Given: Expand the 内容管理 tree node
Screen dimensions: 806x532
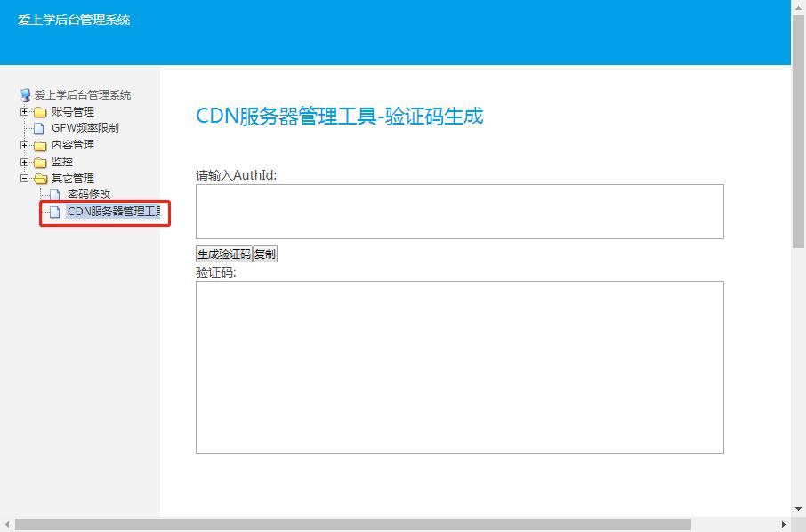Looking at the screenshot, I should click(x=25, y=145).
